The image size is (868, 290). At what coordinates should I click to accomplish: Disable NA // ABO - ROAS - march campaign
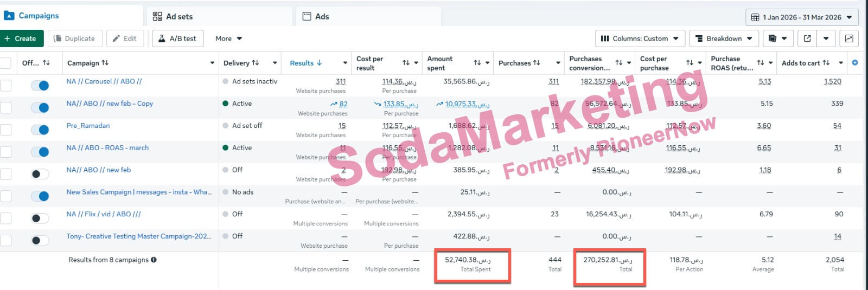[40, 152]
